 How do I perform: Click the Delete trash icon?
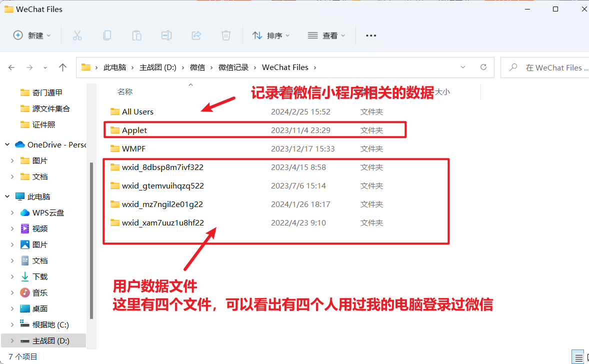click(x=226, y=35)
